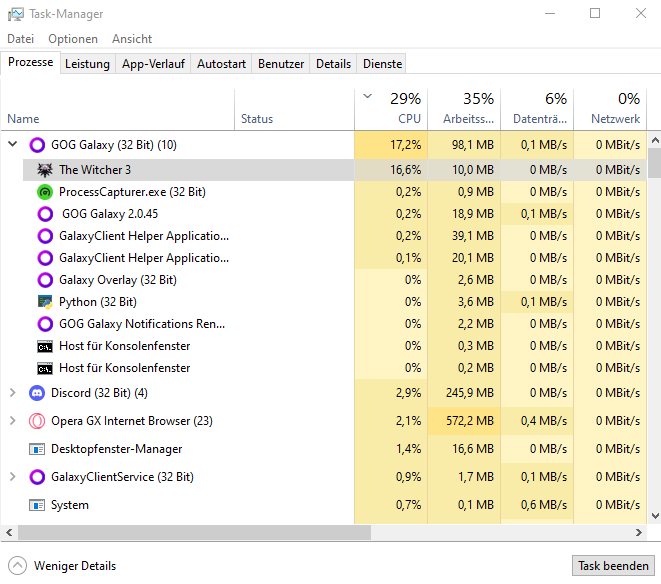The height and width of the screenshot is (584, 661).
Task: Click the horizontal scrollbar right arrow
Action: coord(639,533)
